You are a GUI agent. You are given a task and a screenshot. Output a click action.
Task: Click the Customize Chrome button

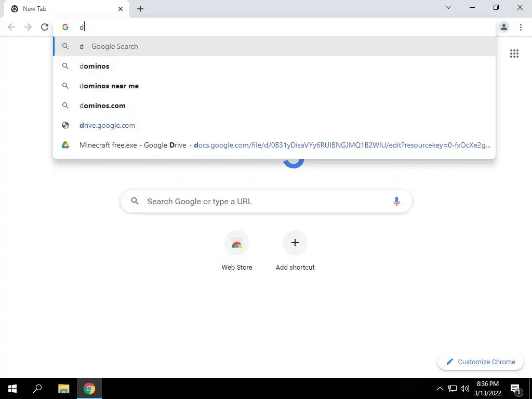[x=481, y=362]
